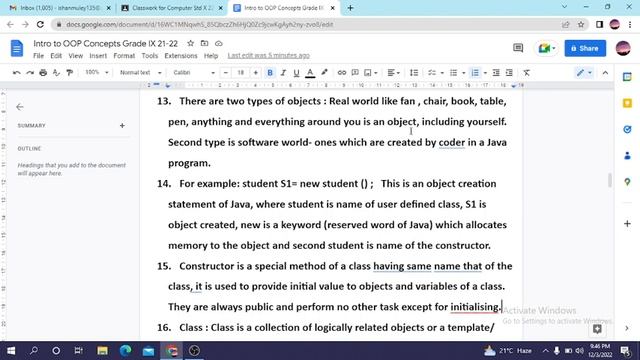Screen dimensions: 640x360
Task: Open Keep notes side panel
Action: 627,103
